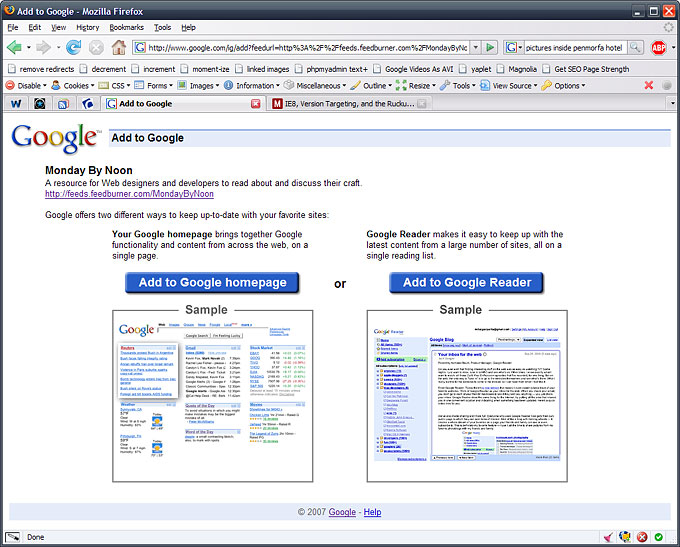Open the pinned W tab
The height and width of the screenshot is (547, 680).
coord(16,104)
